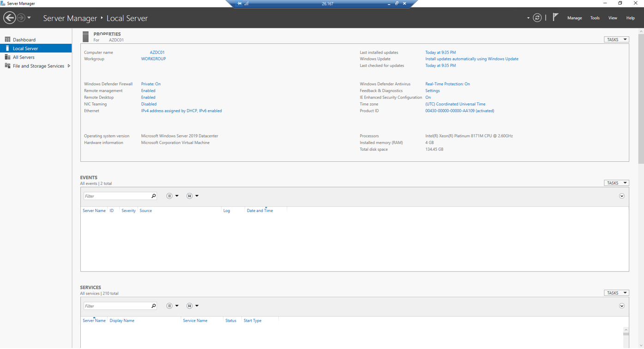Screen dimensions: 644x349
Task: Expand File and Storage Services arrow
Action: coord(69,66)
